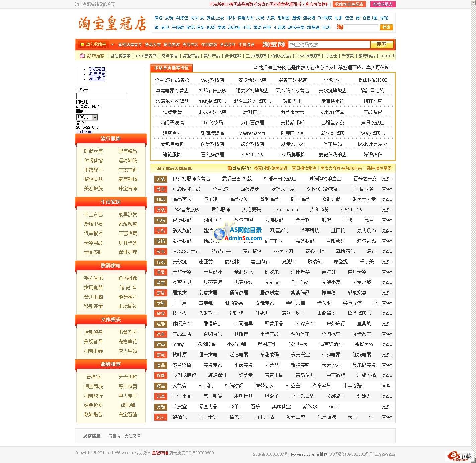476x463 pixels.
Task: Focus the top search box beside 淘 icon
Action: [x=361, y=27]
